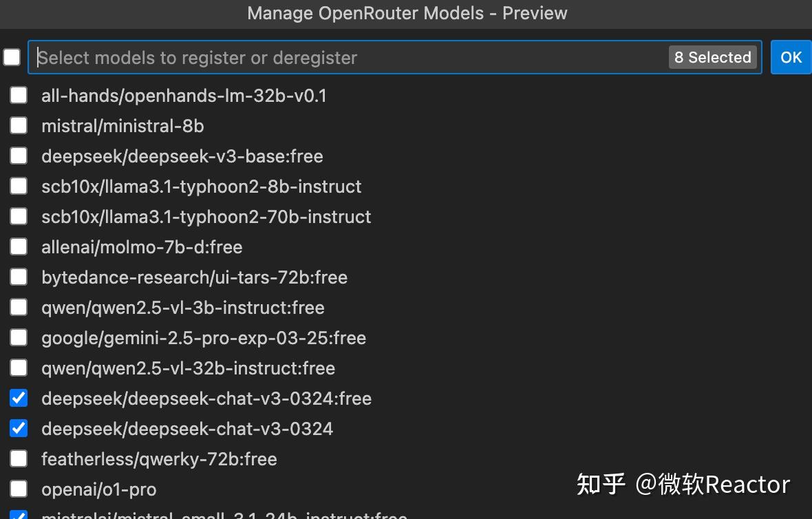Check openai/o1-pro checkbox

pos(19,489)
